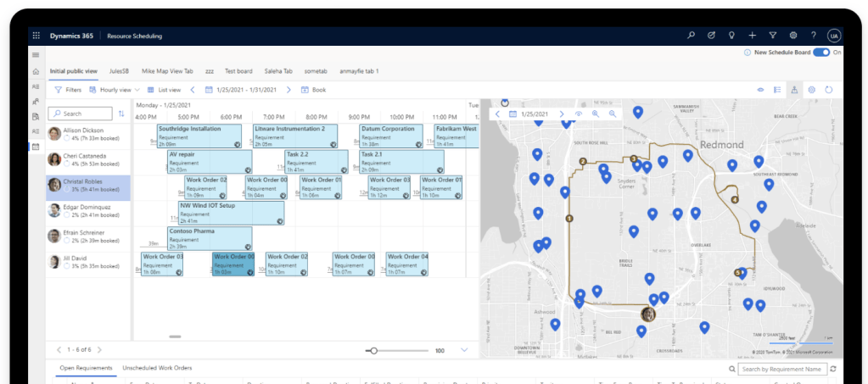Click the plus icon to create new record
This screenshot has width=868, height=384.
pos(753,36)
